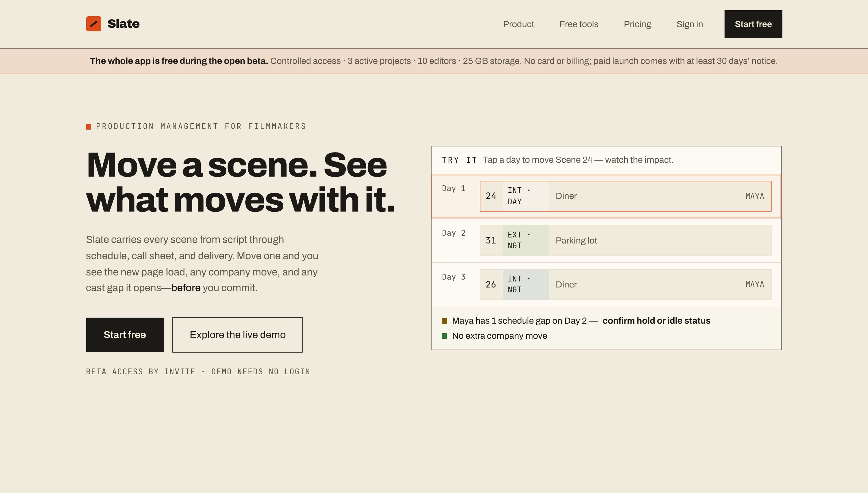Click 'TRY IT' label in demo panel
This screenshot has width=868, height=493.
pos(459,160)
